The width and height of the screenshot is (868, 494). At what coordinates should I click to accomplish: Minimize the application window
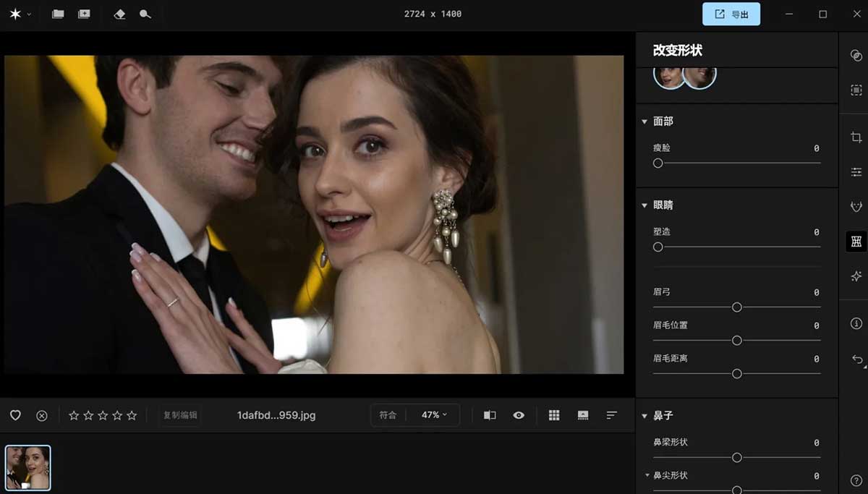(789, 14)
